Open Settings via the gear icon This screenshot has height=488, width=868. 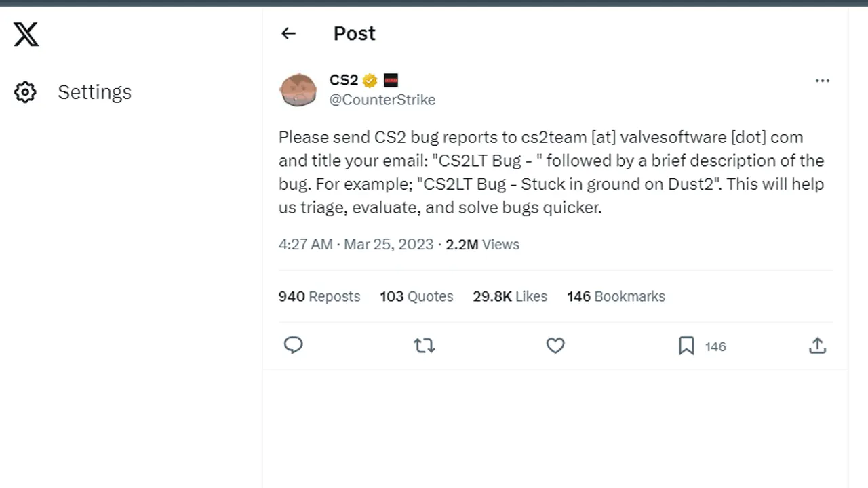[x=25, y=92]
